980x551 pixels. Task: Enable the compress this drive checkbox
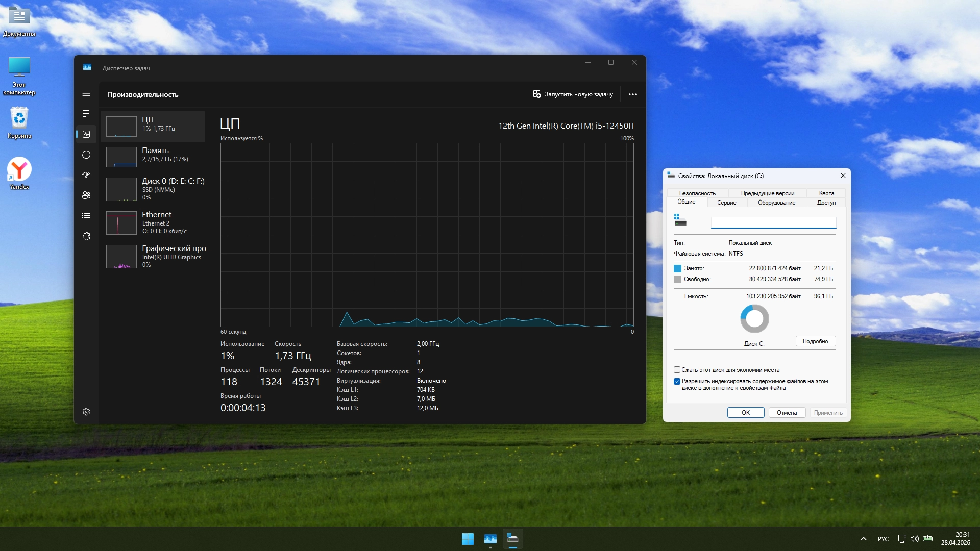coord(677,370)
